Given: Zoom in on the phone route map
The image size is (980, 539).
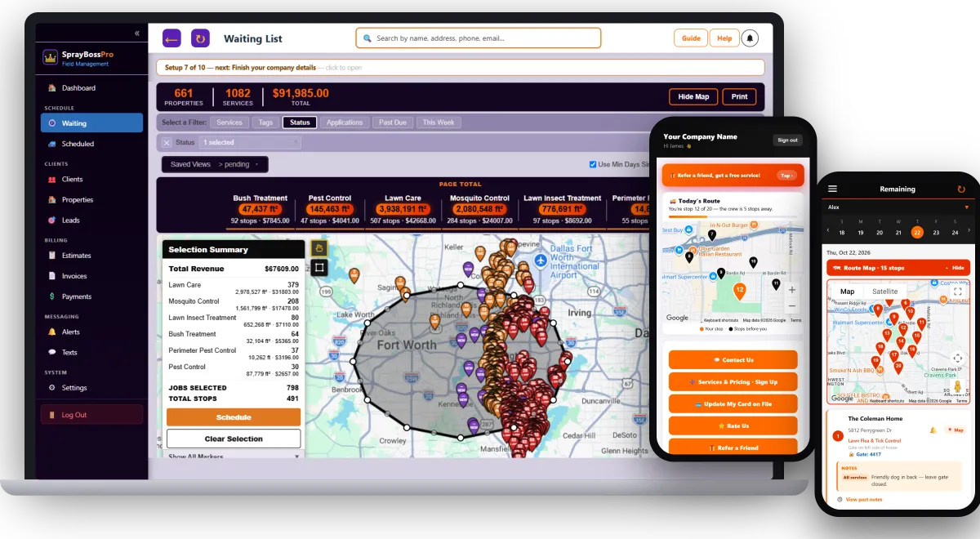Looking at the screenshot, I should (x=792, y=289).
